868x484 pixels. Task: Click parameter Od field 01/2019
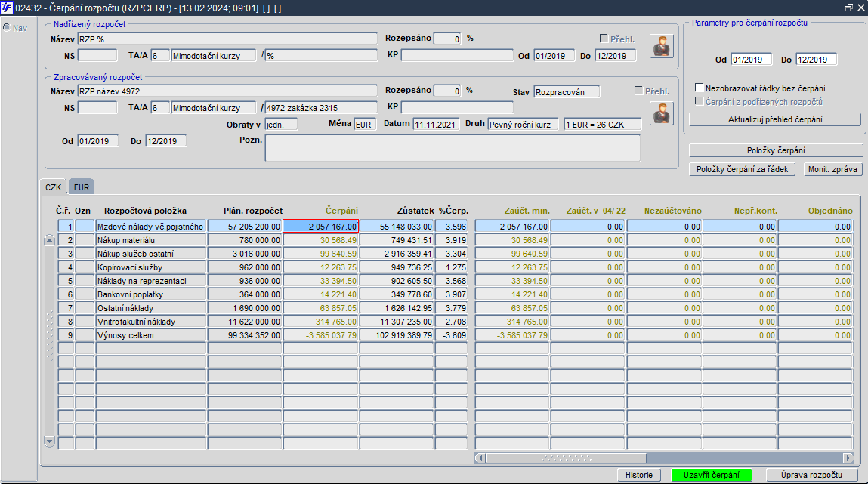click(751, 60)
